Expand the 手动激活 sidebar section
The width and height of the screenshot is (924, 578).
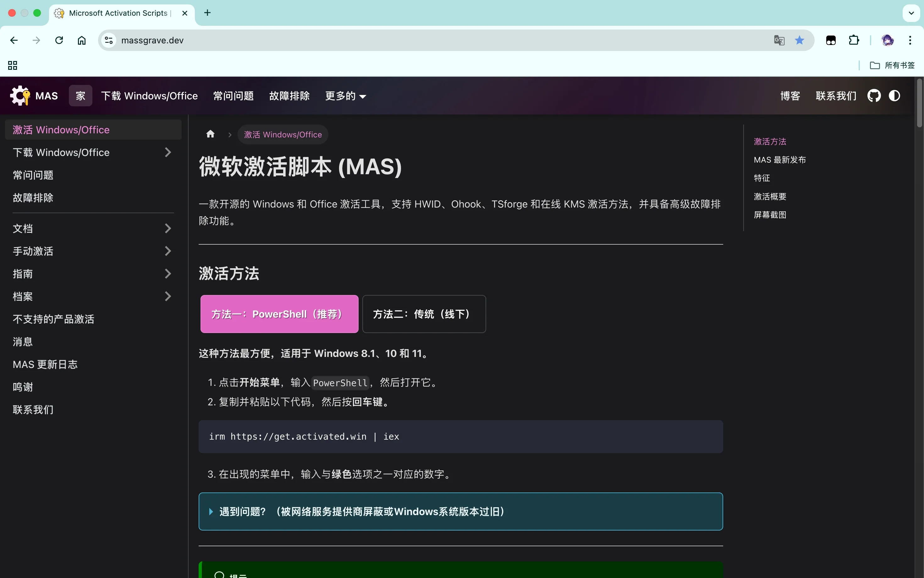(x=168, y=251)
